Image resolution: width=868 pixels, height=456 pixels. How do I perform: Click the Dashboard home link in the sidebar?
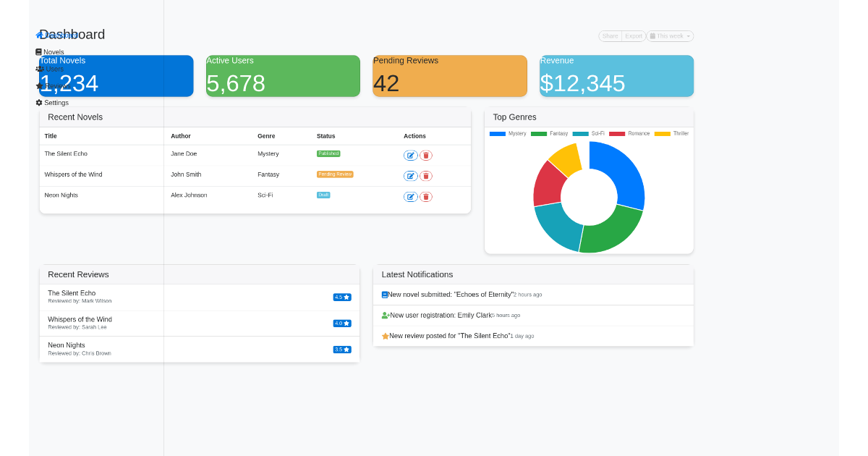39,35
